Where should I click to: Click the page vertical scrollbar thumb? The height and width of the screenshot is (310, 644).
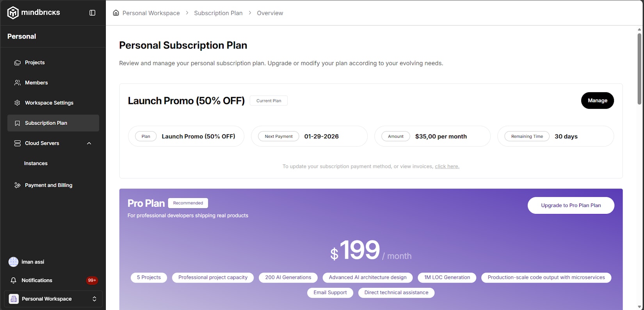coord(639,68)
